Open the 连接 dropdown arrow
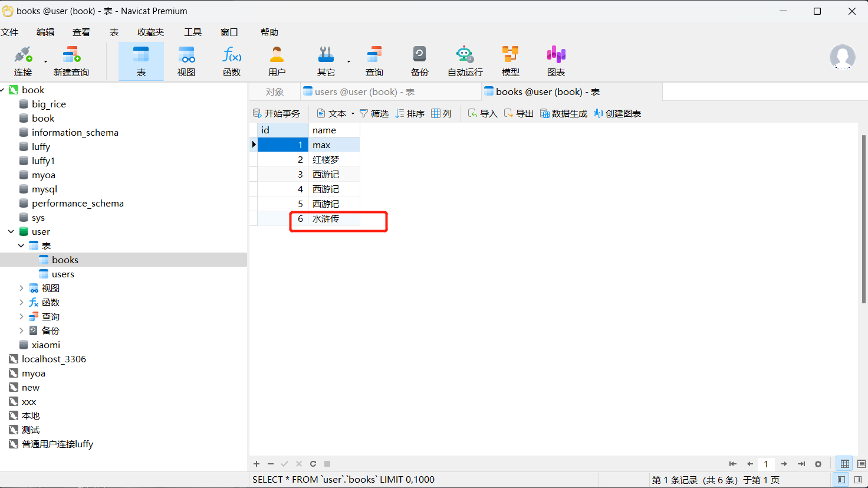The width and height of the screenshot is (868, 488). click(x=45, y=61)
